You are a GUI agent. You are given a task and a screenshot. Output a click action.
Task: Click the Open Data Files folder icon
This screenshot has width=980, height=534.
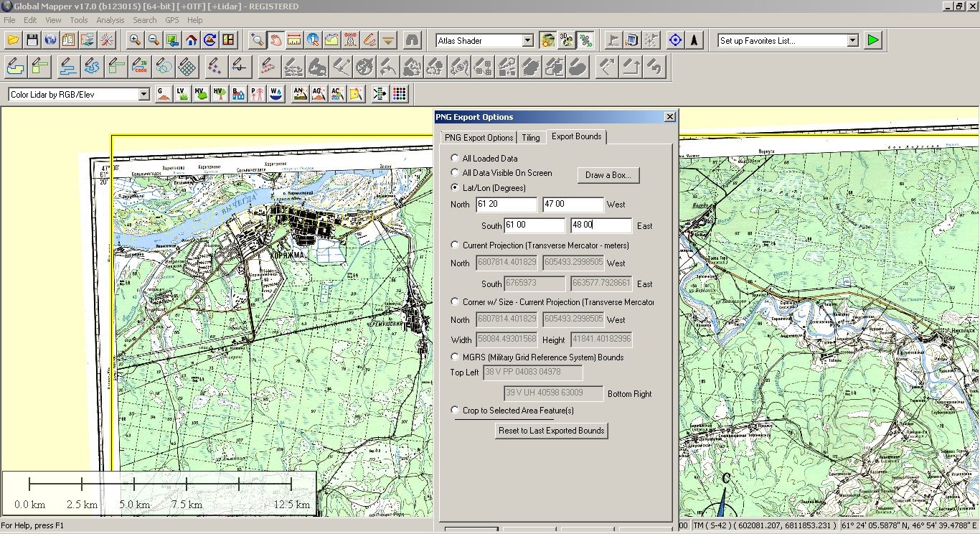[14, 40]
